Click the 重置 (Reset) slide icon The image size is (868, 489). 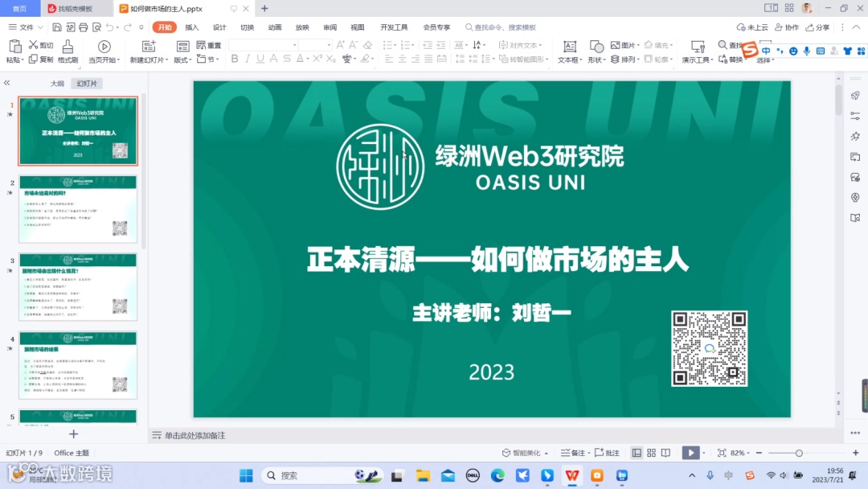click(201, 45)
